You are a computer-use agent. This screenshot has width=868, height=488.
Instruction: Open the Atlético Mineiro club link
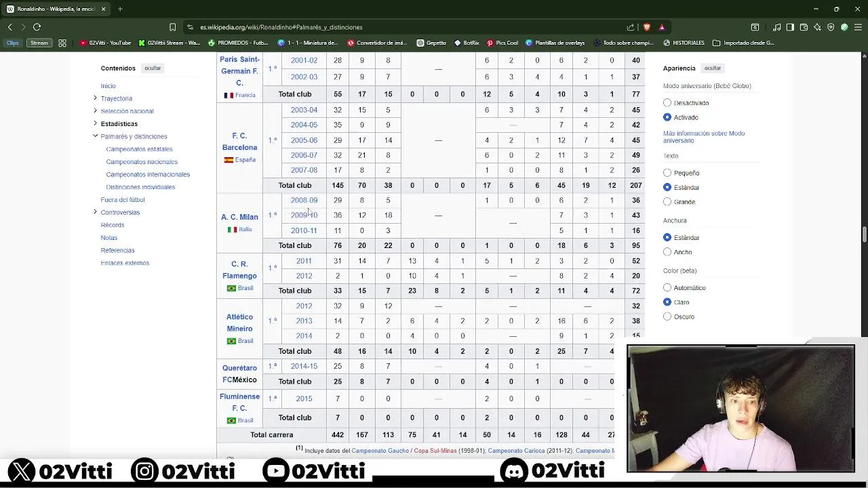[x=239, y=323]
